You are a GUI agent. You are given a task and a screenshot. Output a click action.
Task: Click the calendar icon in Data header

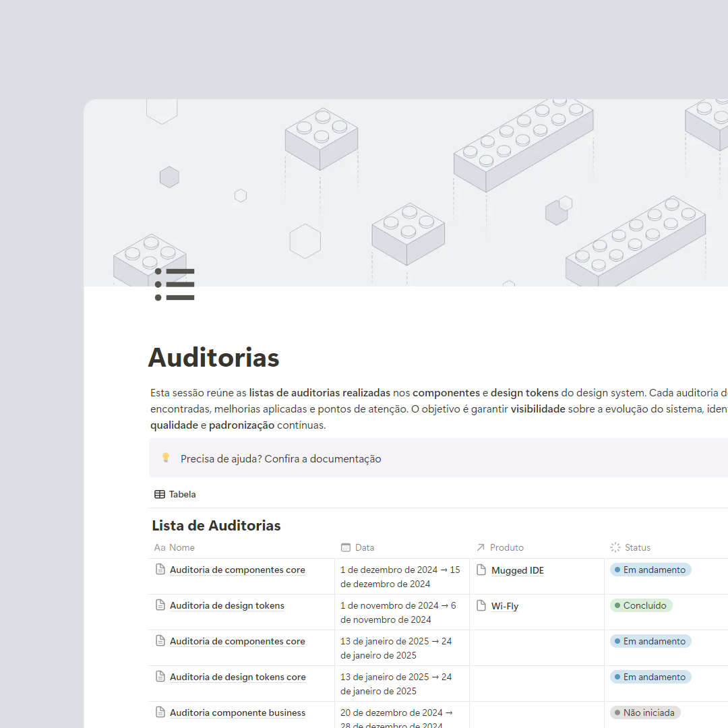coord(346,547)
